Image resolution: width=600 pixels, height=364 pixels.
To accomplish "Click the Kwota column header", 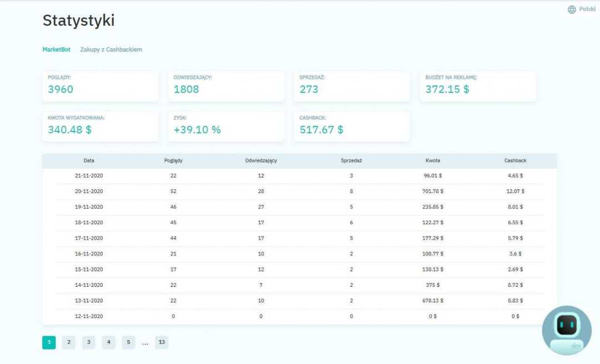I will pyautogui.click(x=432, y=160).
